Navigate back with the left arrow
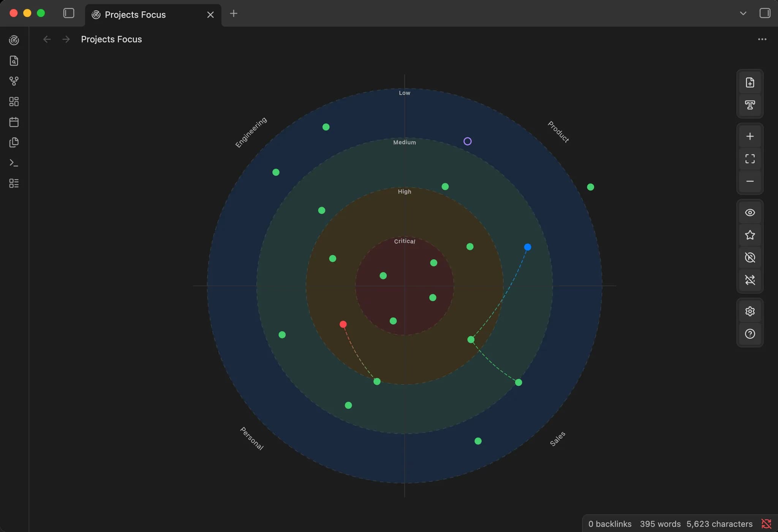Screen dimensions: 778x532 click(47, 39)
